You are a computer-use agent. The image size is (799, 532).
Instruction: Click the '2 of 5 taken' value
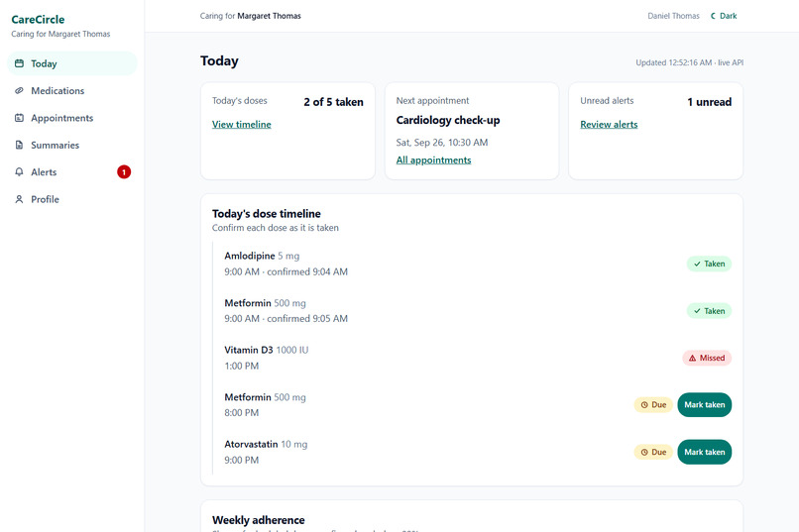pos(333,102)
